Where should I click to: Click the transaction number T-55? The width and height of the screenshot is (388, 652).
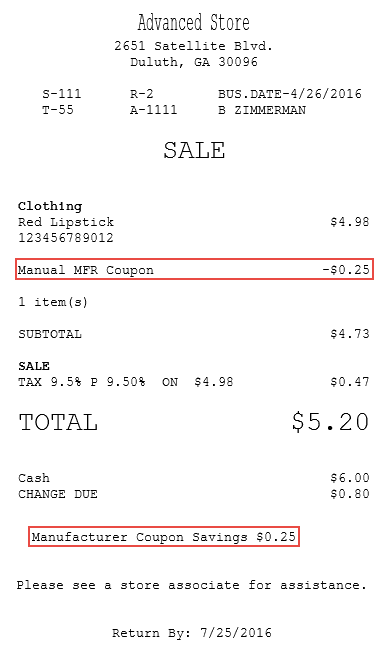click(x=58, y=110)
